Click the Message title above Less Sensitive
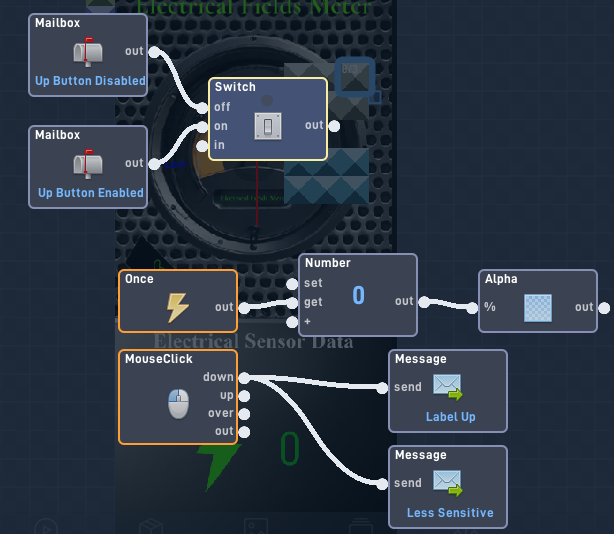Image resolution: width=614 pixels, height=534 pixels. coord(421,455)
